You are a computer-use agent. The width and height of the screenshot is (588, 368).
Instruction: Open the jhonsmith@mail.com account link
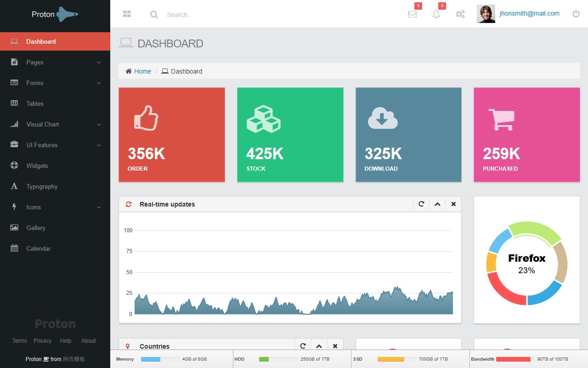coord(529,13)
